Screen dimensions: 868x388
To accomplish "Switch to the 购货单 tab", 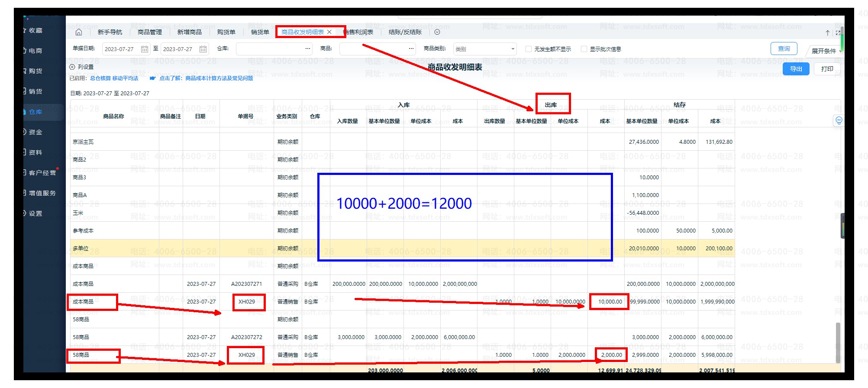I will 226,32.
